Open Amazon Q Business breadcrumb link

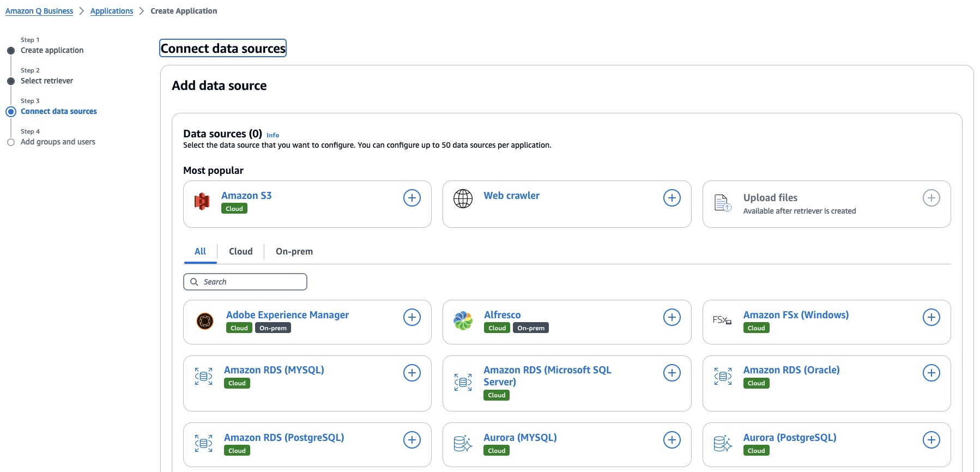pos(39,11)
